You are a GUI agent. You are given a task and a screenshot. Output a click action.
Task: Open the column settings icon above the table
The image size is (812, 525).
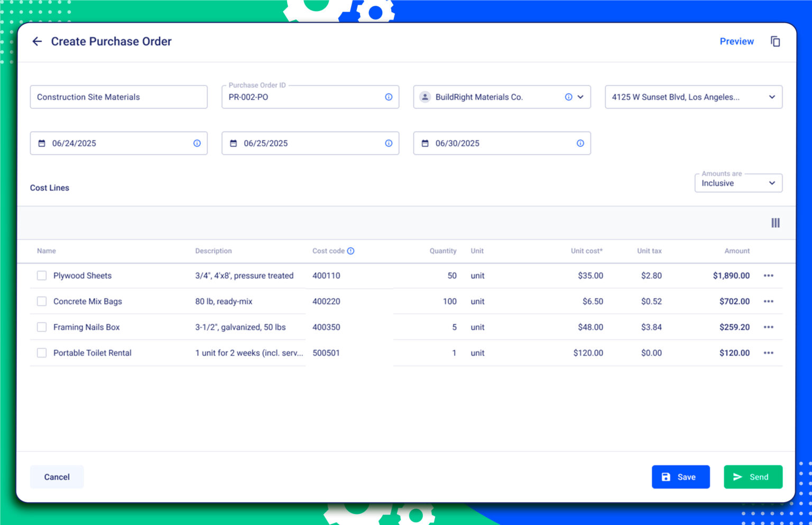coord(775,222)
